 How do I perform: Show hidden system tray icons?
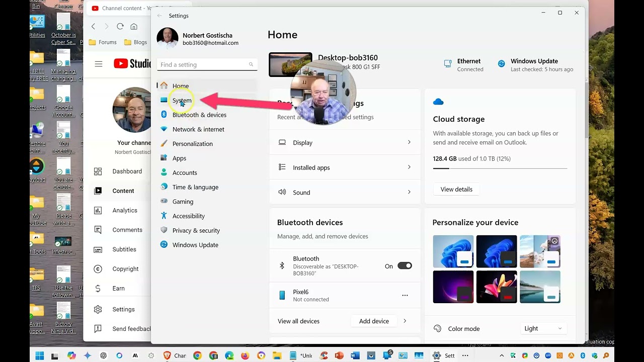(x=502, y=355)
